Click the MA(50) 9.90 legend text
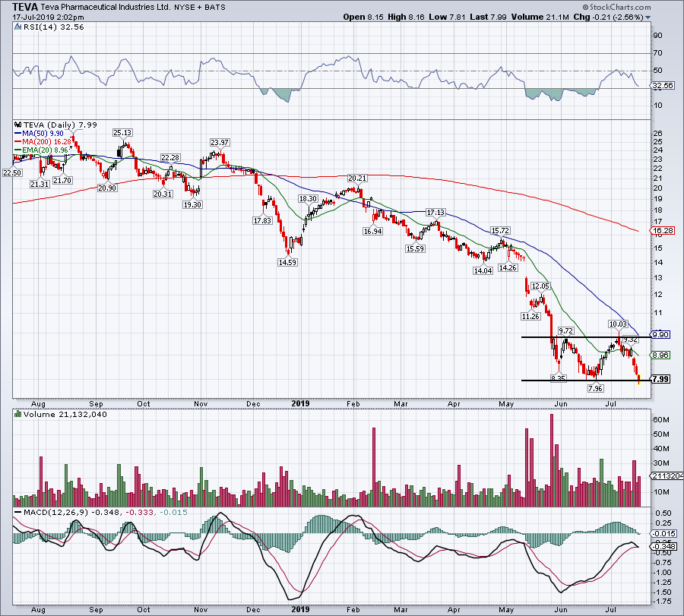The width and height of the screenshot is (684, 616). point(43,134)
